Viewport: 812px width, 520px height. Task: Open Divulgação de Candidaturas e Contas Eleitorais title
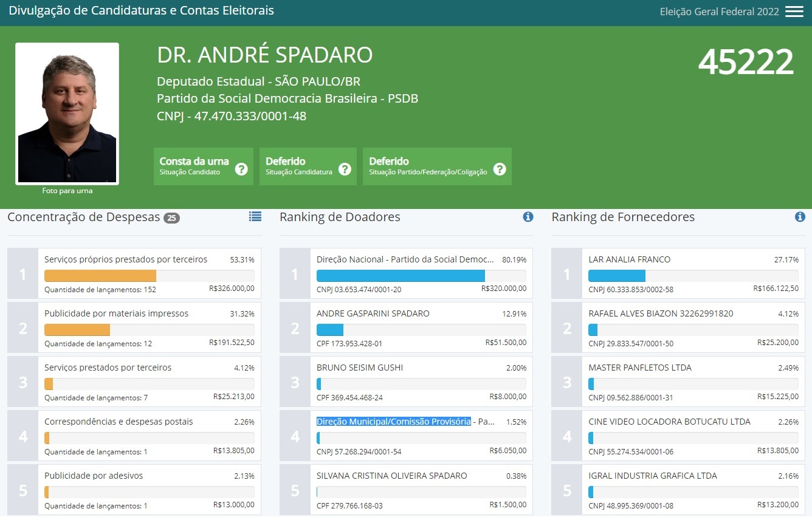point(141,11)
